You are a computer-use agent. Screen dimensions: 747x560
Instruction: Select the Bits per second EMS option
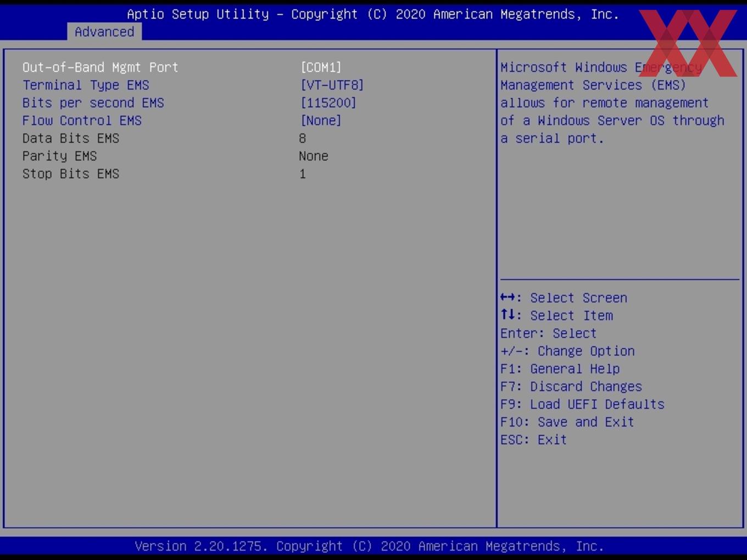[93, 103]
